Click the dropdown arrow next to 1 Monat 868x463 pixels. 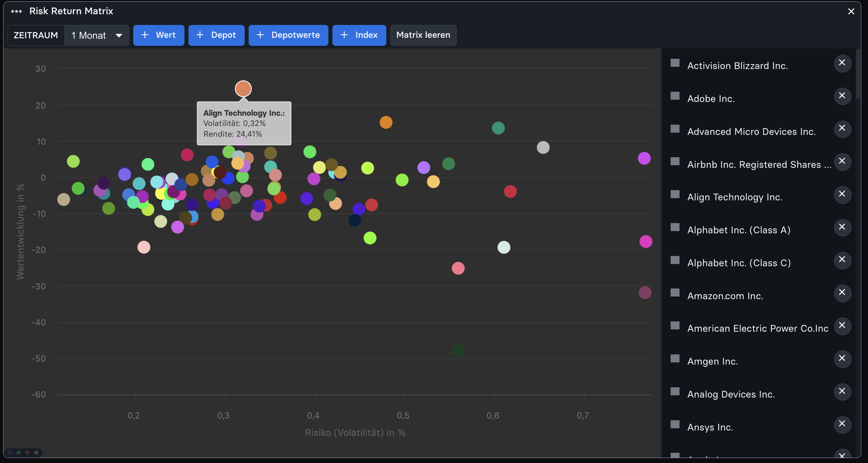119,36
